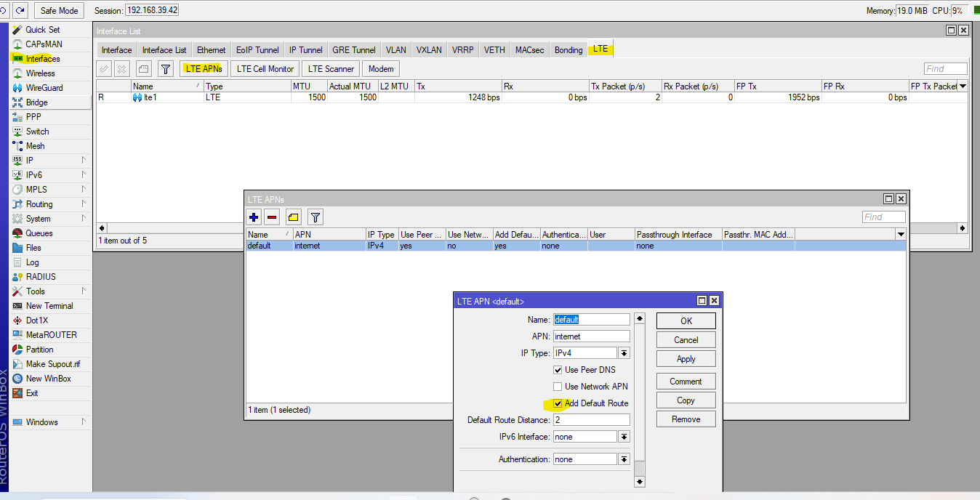Switch to the EoIP Tunnel tab
Viewport: 980px width, 500px height.
257,50
